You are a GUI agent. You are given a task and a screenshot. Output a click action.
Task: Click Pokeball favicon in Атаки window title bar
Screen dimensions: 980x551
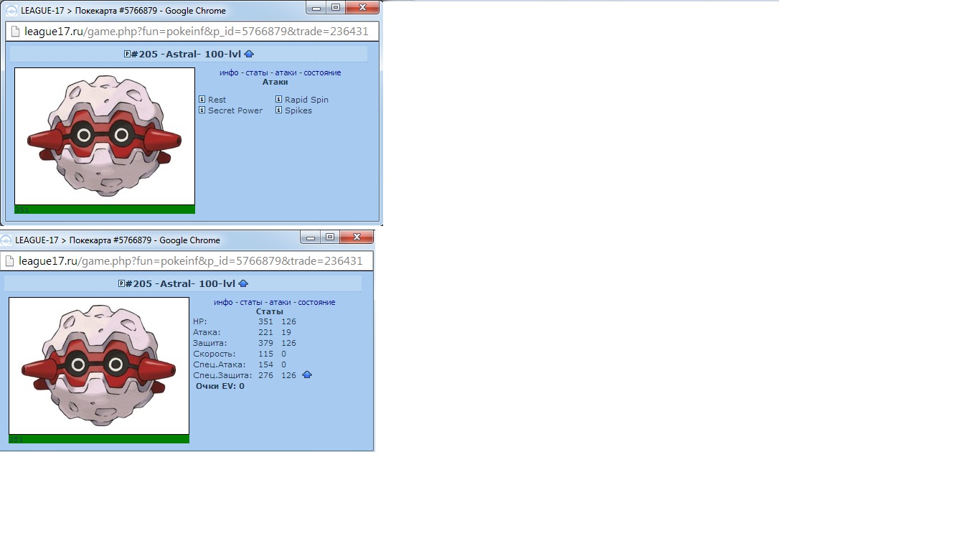point(11,11)
